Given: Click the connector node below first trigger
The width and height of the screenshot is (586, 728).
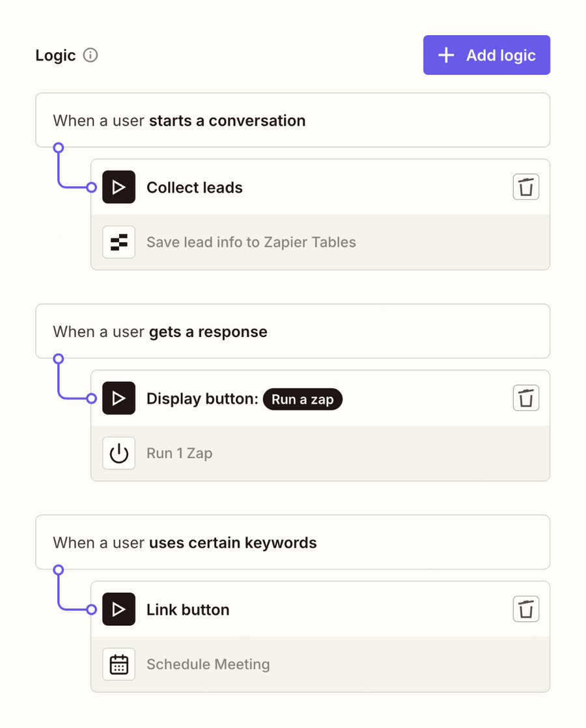Looking at the screenshot, I should 58,148.
